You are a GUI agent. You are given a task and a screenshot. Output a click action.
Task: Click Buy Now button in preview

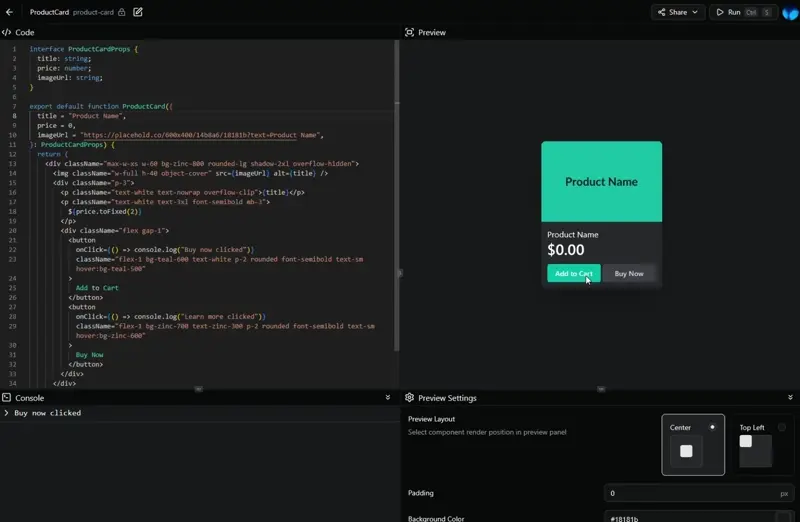pos(629,273)
